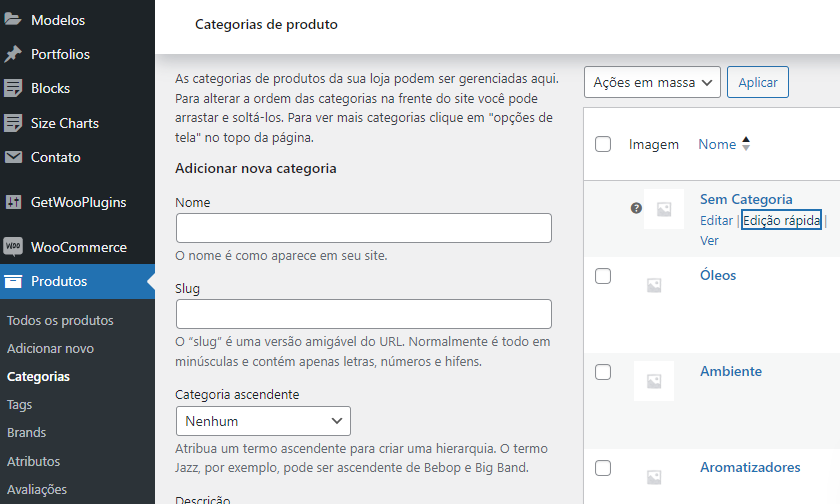
Task: Open Todos os produtos submenu item
Action: click(x=60, y=321)
